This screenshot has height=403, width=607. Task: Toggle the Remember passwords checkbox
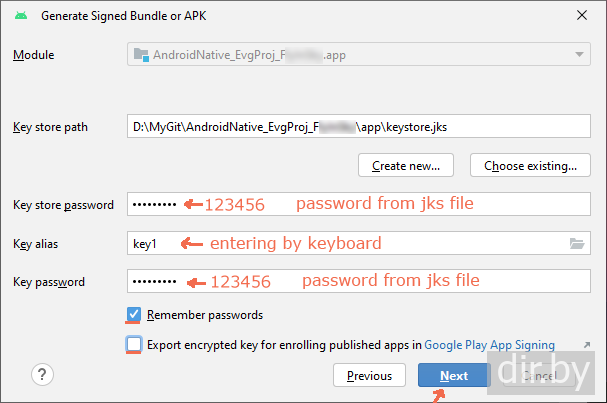[134, 314]
